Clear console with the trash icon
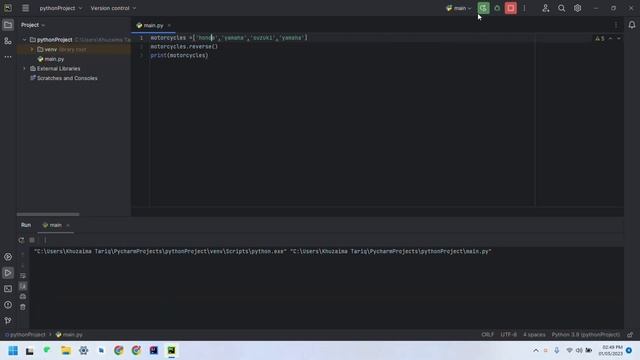 (x=23, y=307)
